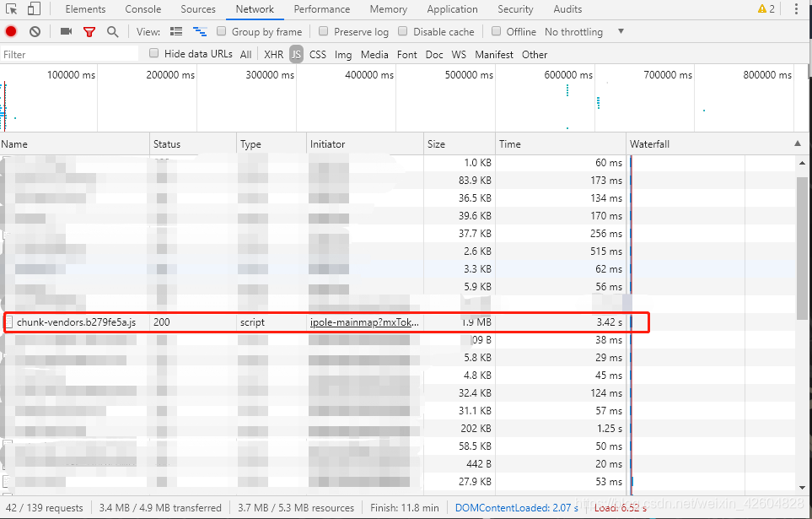
Task: Enable Group by frame checkbox
Action: (x=221, y=31)
